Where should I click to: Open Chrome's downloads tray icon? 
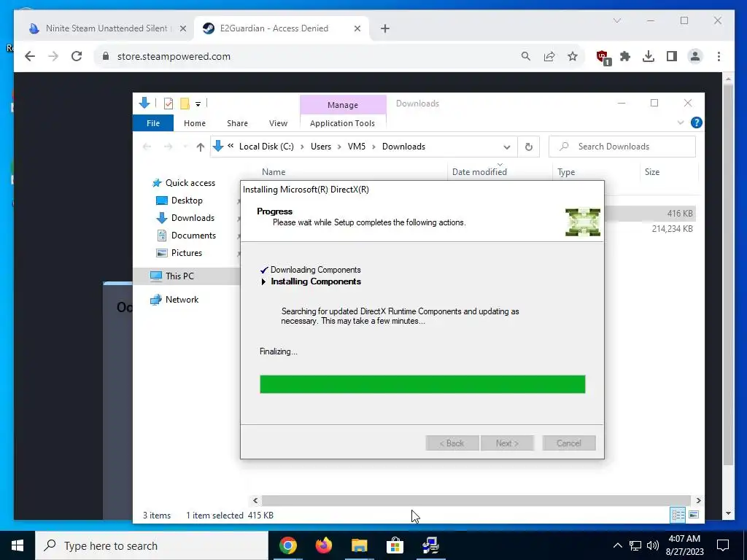coord(648,56)
